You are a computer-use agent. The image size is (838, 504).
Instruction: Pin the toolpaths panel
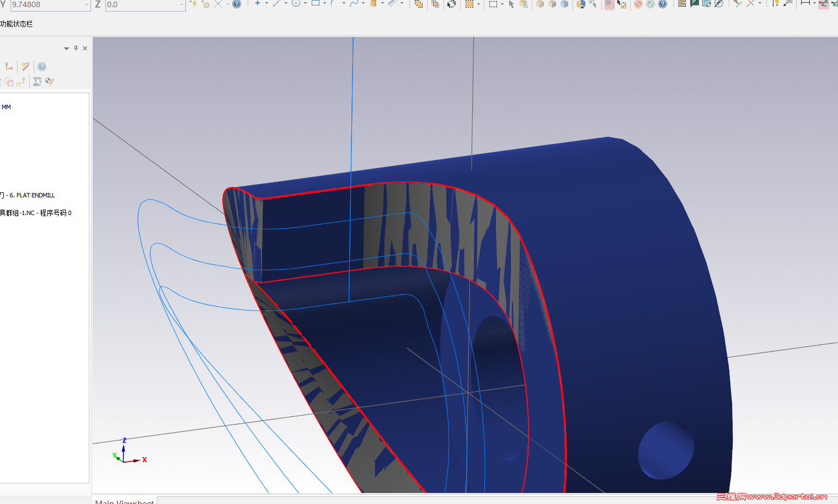point(76,48)
